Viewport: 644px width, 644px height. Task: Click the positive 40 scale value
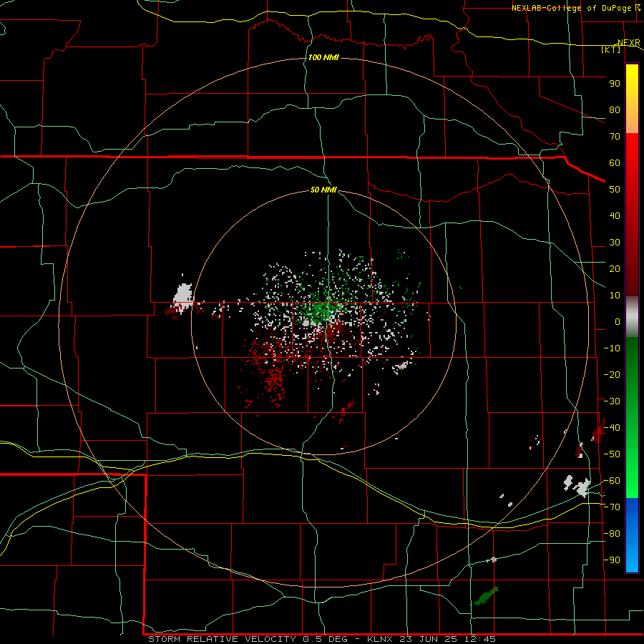click(615, 215)
